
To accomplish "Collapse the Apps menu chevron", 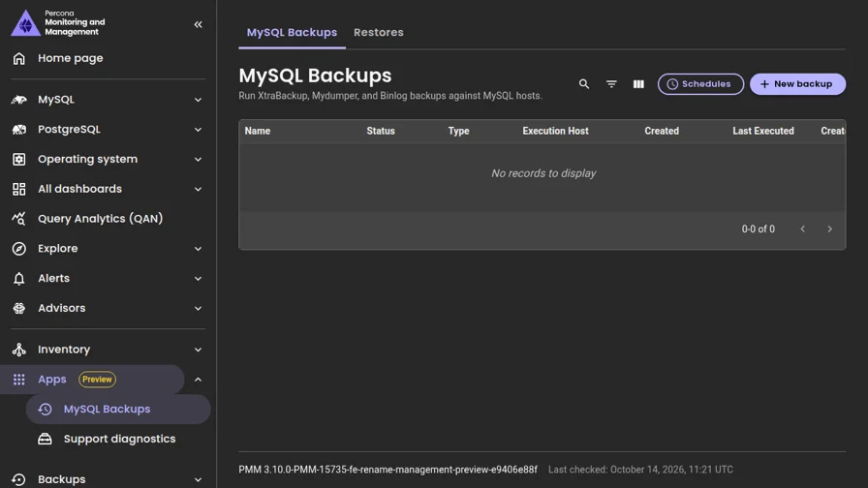I will pyautogui.click(x=198, y=380).
